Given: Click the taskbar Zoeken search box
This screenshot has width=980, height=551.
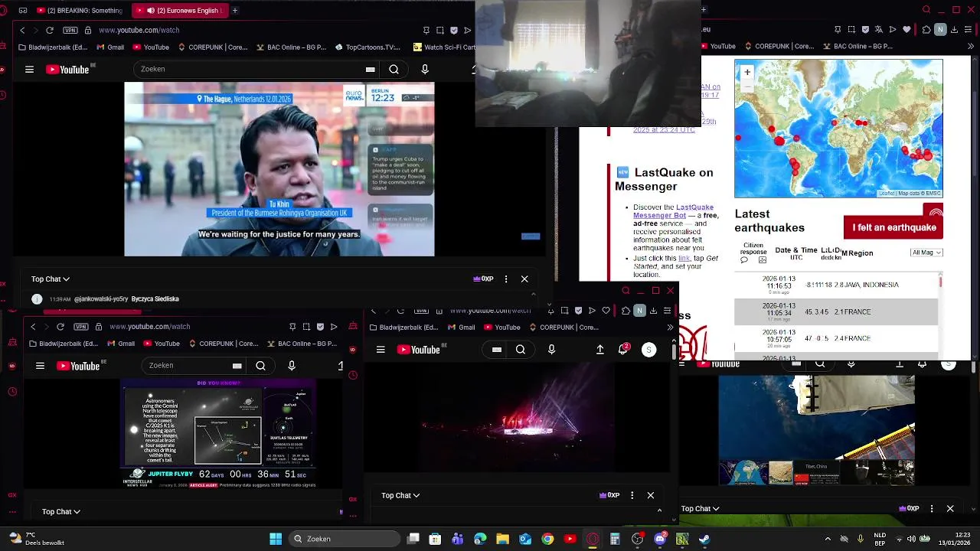Looking at the screenshot, I should (344, 540).
